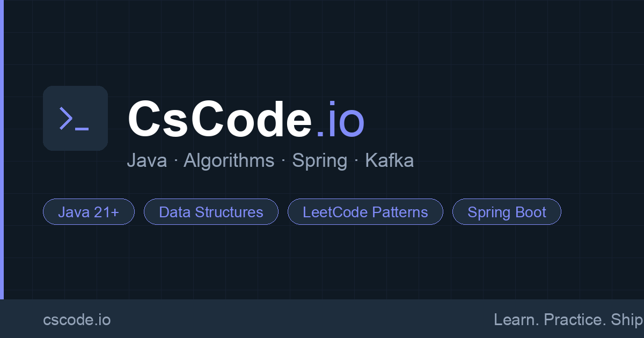
Task: Click the purple vertical accent bar
Action: 2,149
